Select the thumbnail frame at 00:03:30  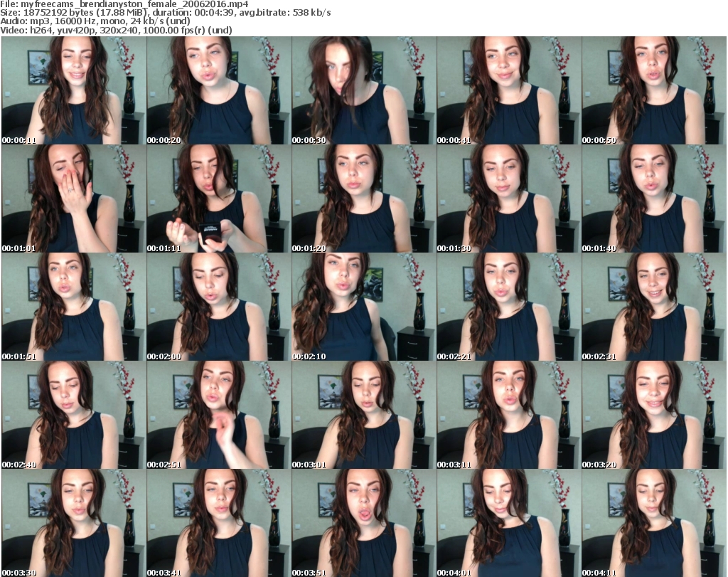[74, 523]
